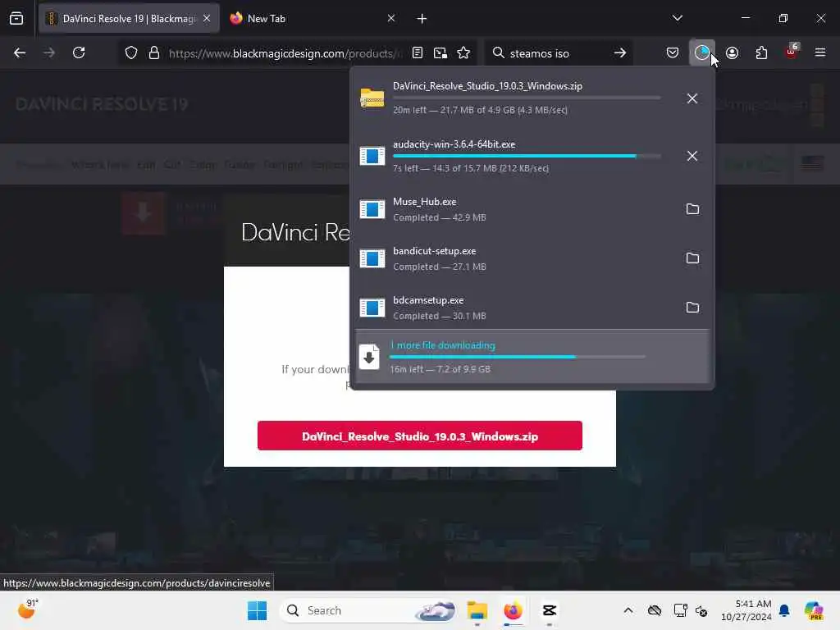Click audacity download progress bar
The image size is (840, 630).
(x=527, y=156)
